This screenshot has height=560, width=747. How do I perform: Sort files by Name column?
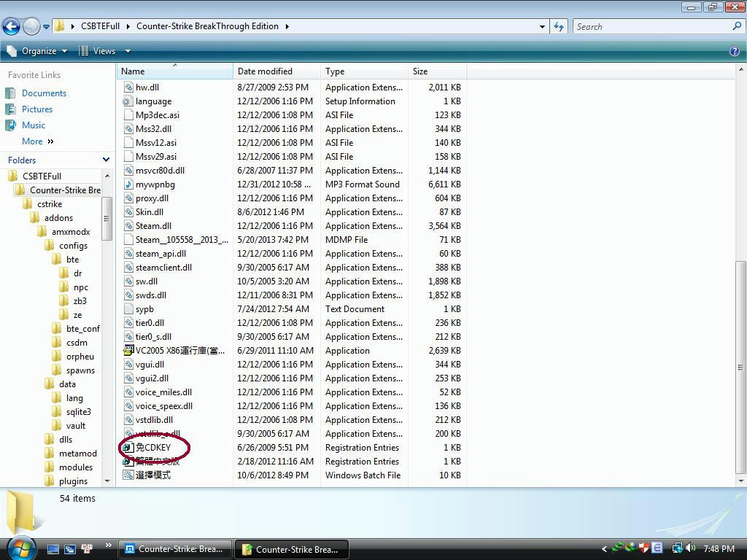click(175, 71)
